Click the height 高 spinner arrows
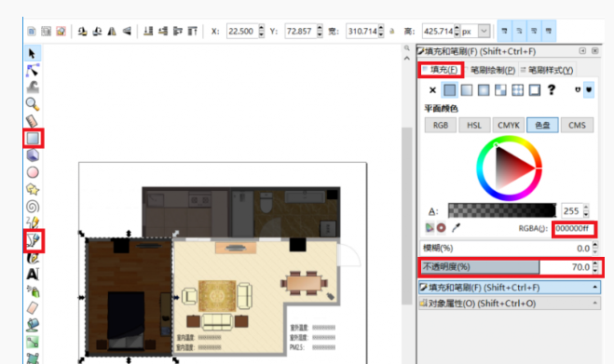 point(457,31)
